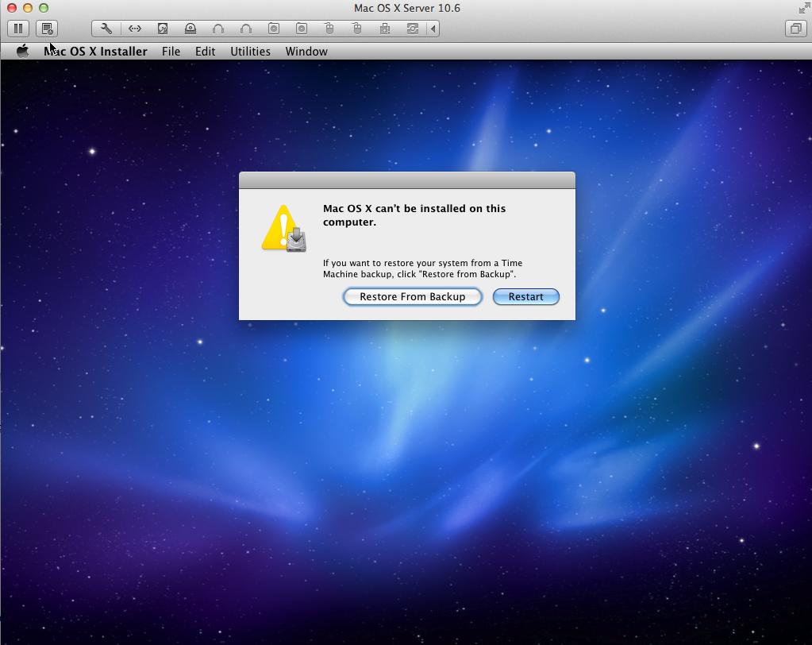Click the USB hub device icon
Image resolution: width=812 pixels, height=645 pixels.
[x=385, y=29]
